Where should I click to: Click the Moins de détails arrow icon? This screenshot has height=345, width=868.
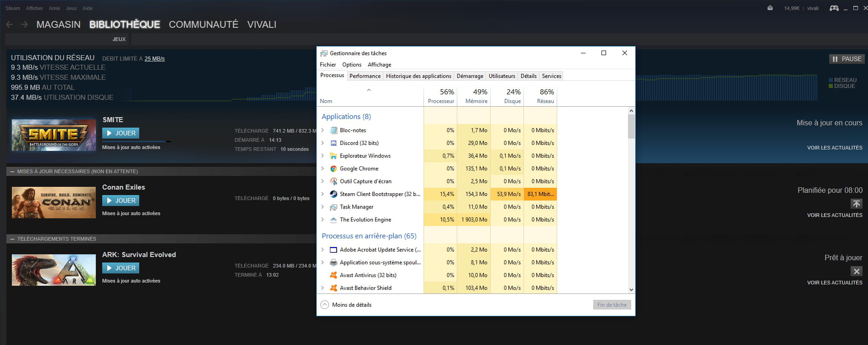tap(324, 305)
